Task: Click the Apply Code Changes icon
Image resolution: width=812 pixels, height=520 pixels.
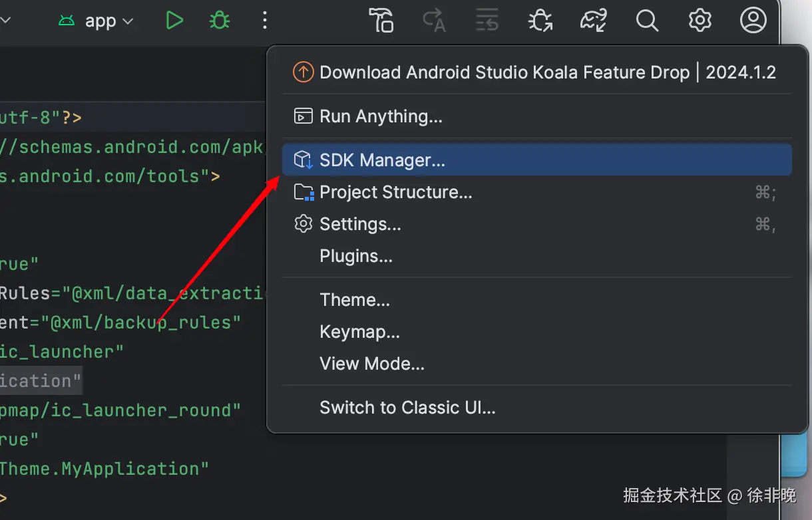Action: 487,21
